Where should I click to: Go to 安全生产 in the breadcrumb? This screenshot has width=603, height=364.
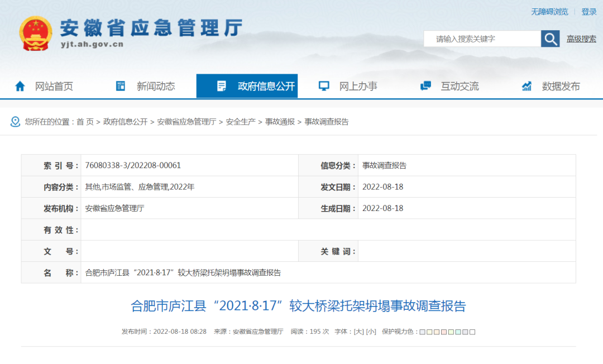240,122
